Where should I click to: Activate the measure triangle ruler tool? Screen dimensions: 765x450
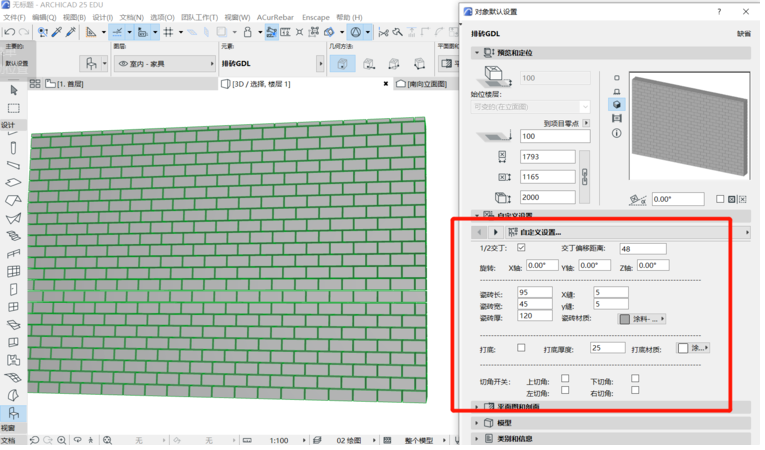(91, 32)
